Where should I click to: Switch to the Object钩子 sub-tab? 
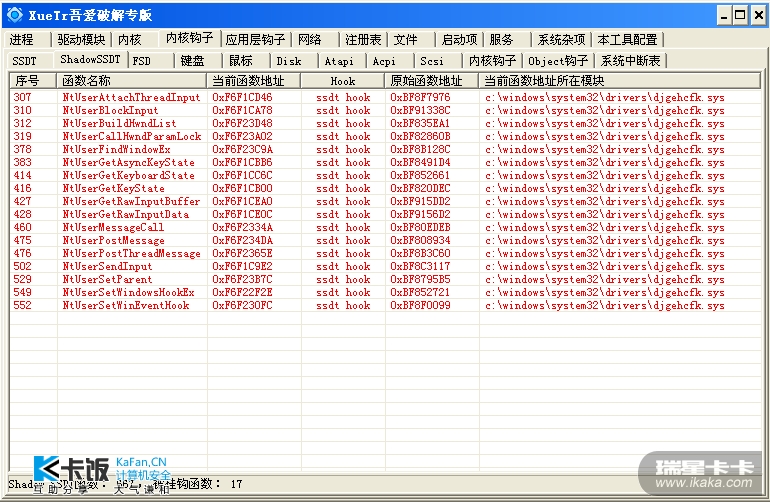coord(558,61)
